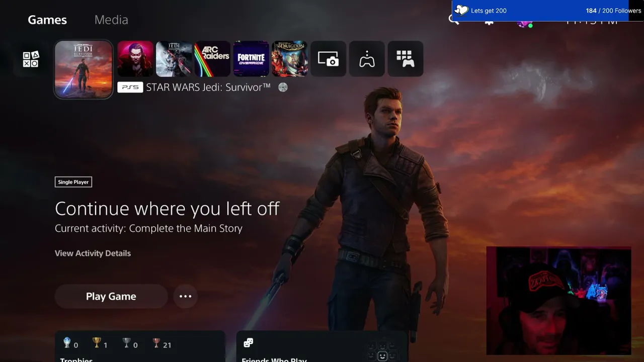This screenshot has width=644, height=362.
Task: Click the gold trophy icon
Action: pyautogui.click(x=97, y=343)
